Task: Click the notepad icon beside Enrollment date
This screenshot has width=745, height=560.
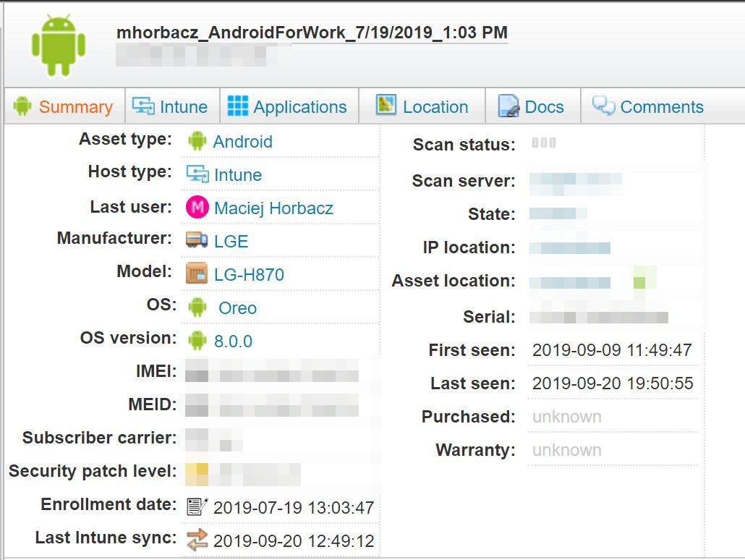Action: tap(197, 506)
